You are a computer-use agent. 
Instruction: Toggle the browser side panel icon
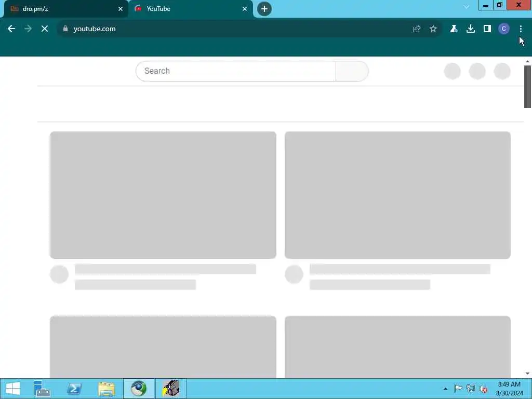(487, 29)
